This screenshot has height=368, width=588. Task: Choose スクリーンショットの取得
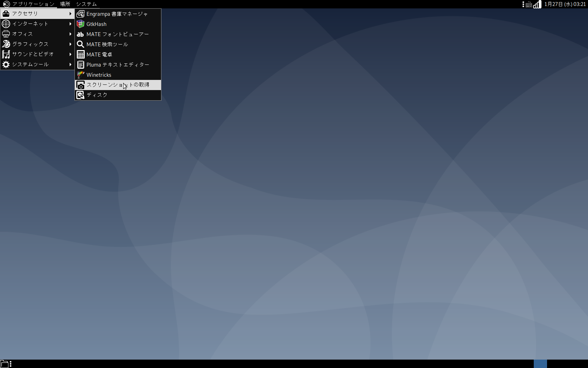coord(118,85)
